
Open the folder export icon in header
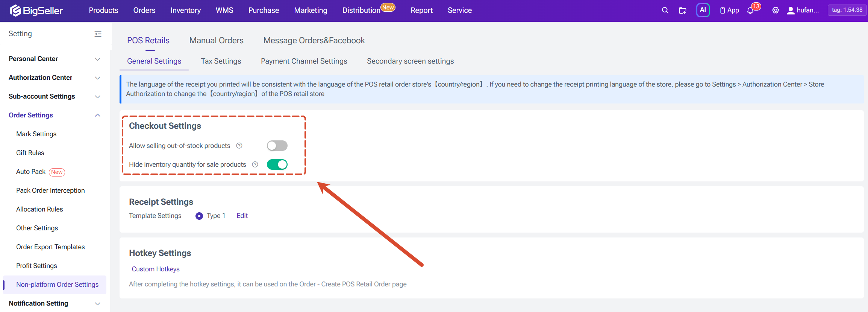tap(683, 11)
